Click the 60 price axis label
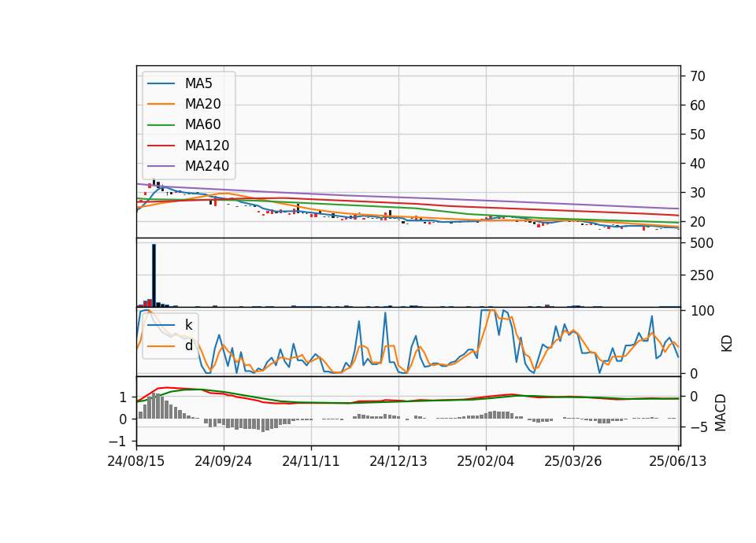The image size is (756, 543). pos(698,105)
